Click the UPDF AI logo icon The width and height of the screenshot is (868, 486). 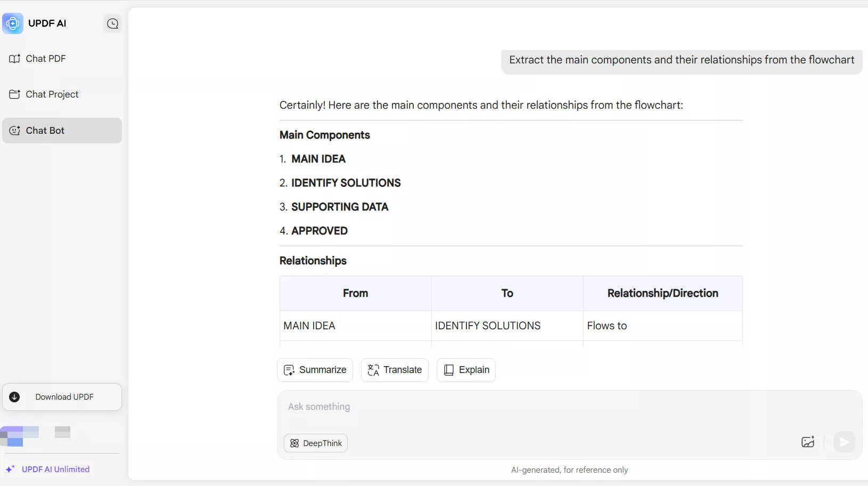pos(13,23)
